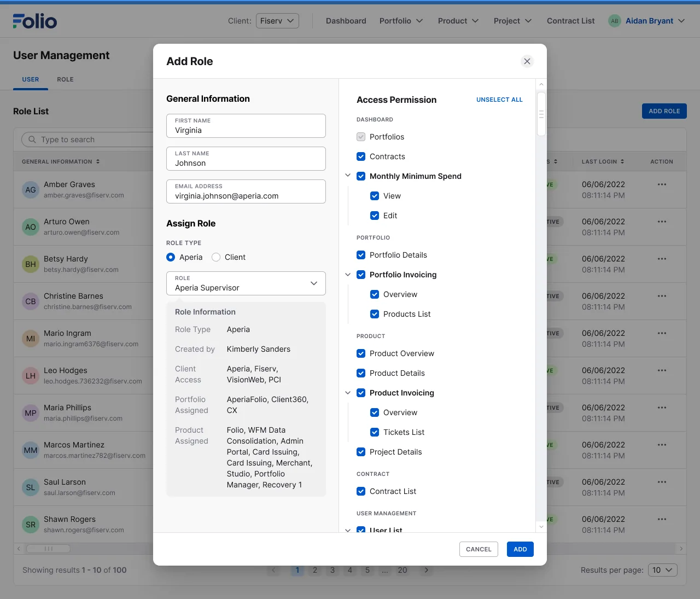Uncheck the Monthly Minimum Spend checkbox
The image size is (700, 599).
coord(361,176)
